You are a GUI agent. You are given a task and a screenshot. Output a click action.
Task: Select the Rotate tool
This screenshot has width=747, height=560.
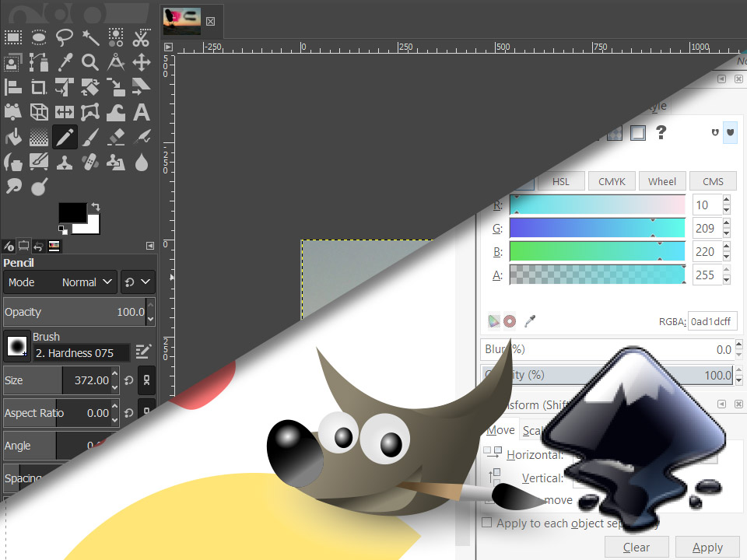point(65,87)
